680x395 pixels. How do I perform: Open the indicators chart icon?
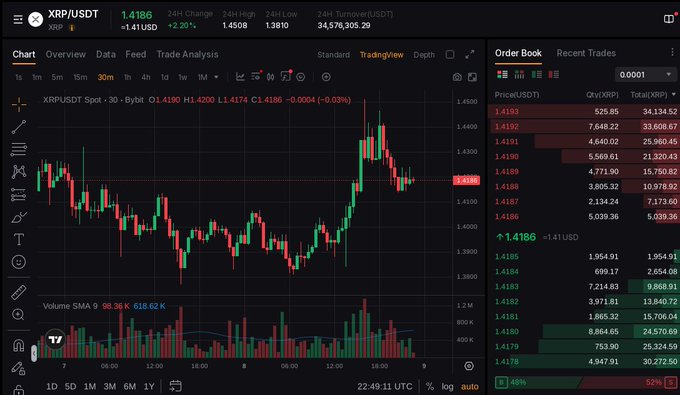point(240,77)
